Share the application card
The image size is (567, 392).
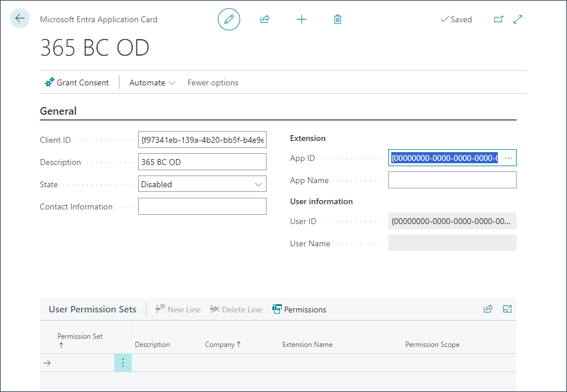coord(265,19)
